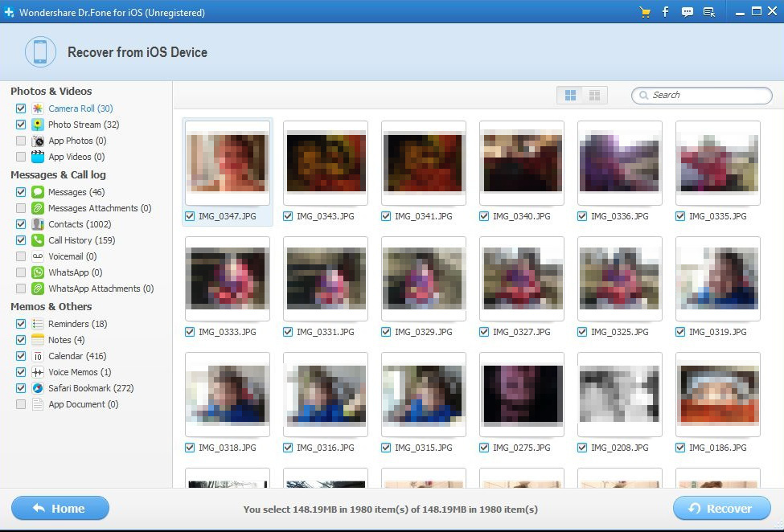Uncheck the Camera Roll checkbox
Screen dimensions: 784x532
pyautogui.click(x=20, y=108)
